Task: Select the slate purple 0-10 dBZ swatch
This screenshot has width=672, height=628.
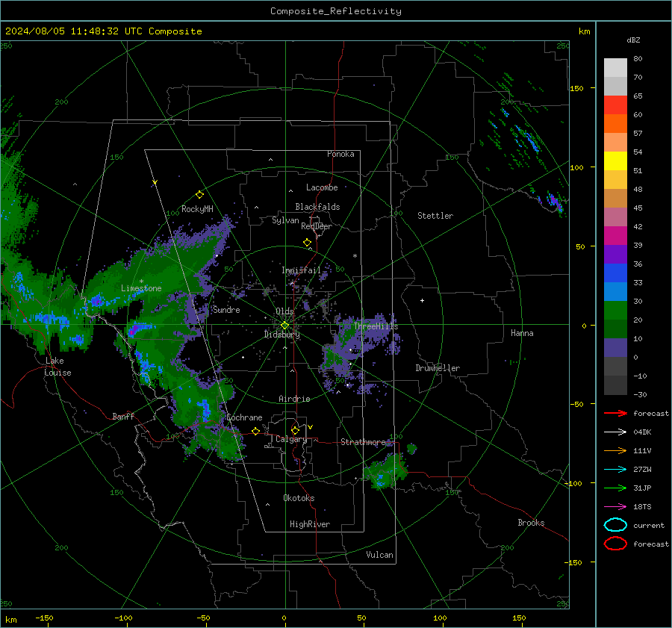Action: point(615,348)
